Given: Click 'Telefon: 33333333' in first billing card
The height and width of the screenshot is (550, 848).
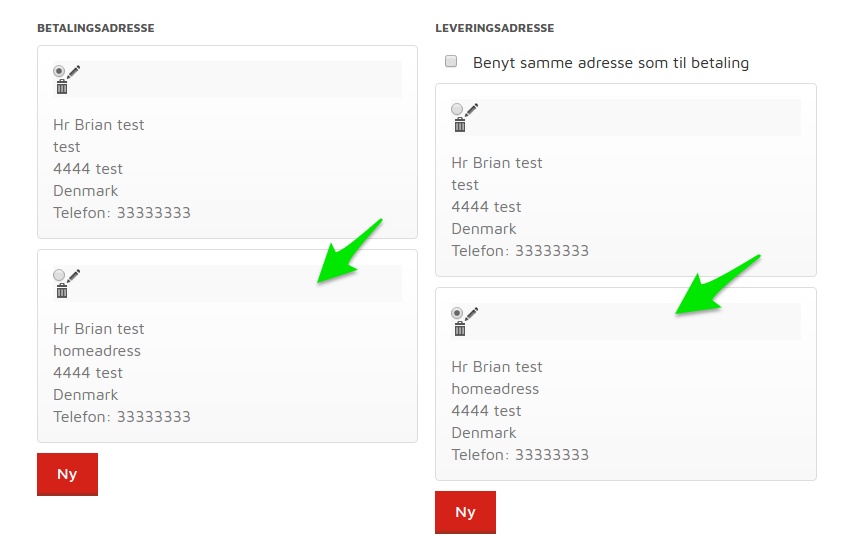Looking at the screenshot, I should (122, 213).
